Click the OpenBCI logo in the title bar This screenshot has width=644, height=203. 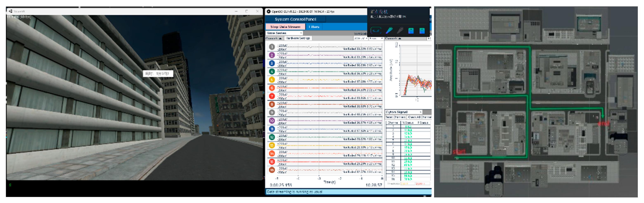pyautogui.click(x=269, y=12)
